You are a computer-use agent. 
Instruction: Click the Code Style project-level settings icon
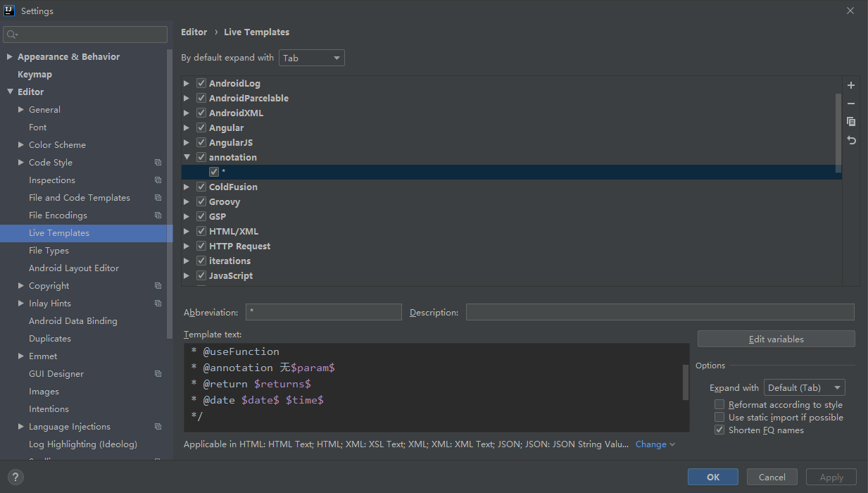(x=158, y=163)
